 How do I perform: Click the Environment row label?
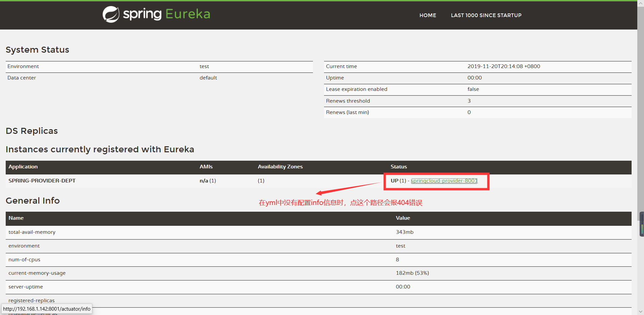point(23,66)
